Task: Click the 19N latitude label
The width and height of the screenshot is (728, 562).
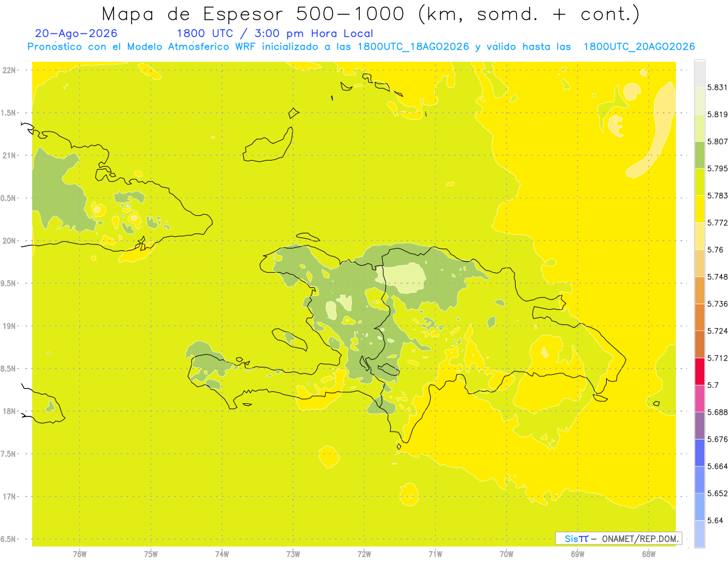Action: coord(10,326)
